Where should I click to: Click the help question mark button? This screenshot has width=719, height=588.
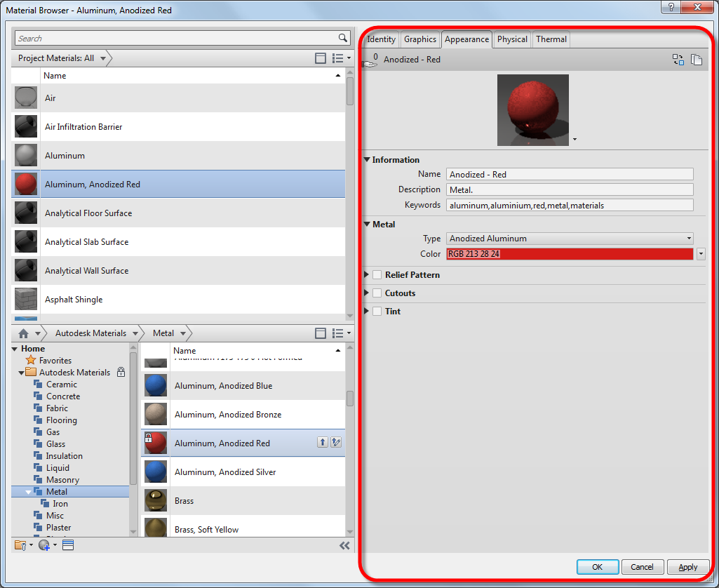(x=671, y=7)
